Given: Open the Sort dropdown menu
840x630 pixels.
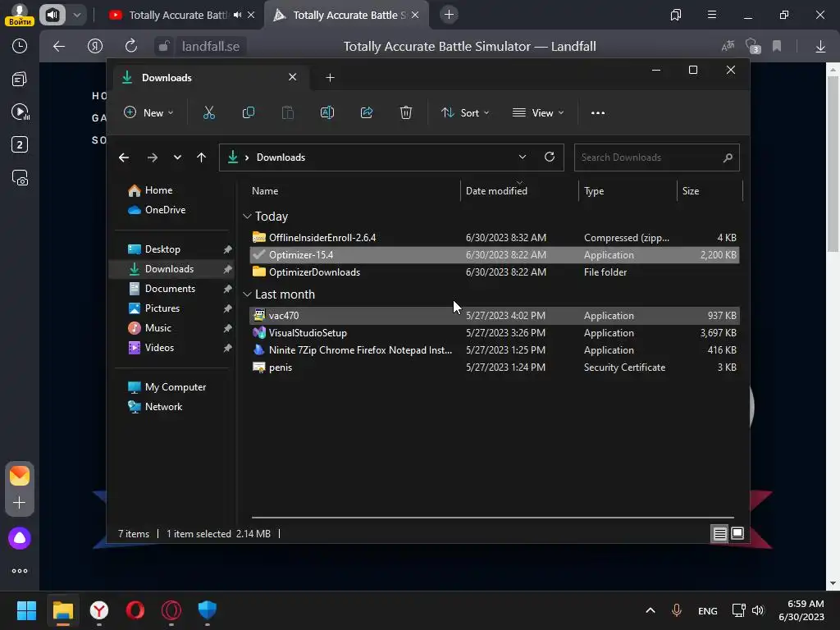Looking at the screenshot, I should pos(465,113).
